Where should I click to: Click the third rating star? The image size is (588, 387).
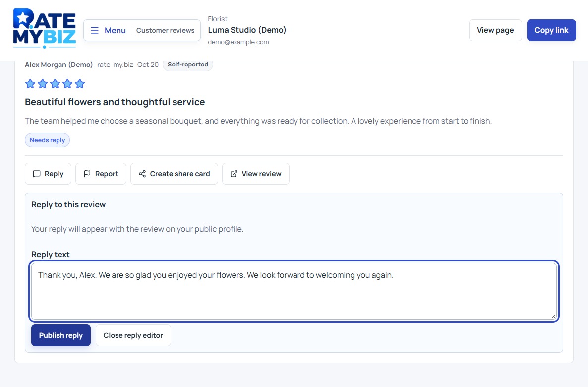point(55,84)
